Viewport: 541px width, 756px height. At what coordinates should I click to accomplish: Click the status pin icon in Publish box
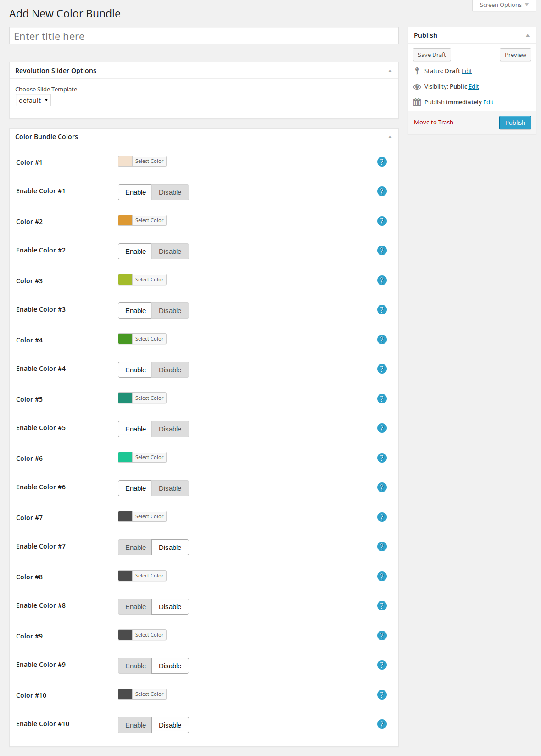[417, 71]
